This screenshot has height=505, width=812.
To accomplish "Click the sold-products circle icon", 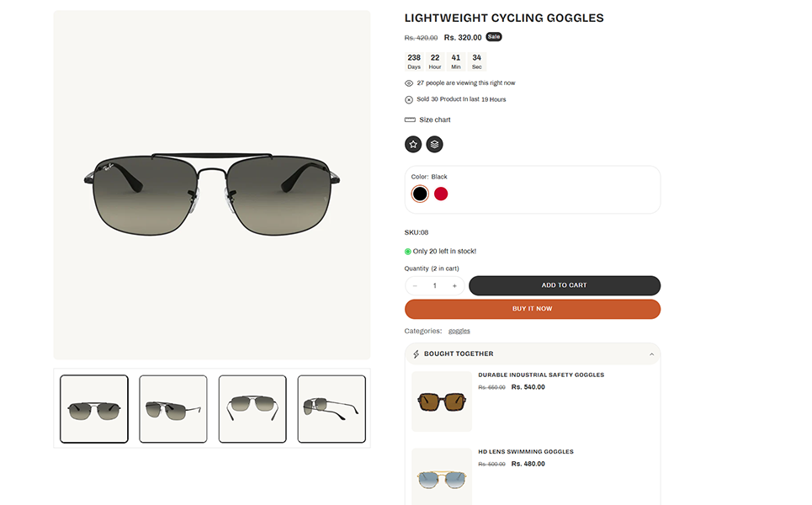I will tap(409, 99).
